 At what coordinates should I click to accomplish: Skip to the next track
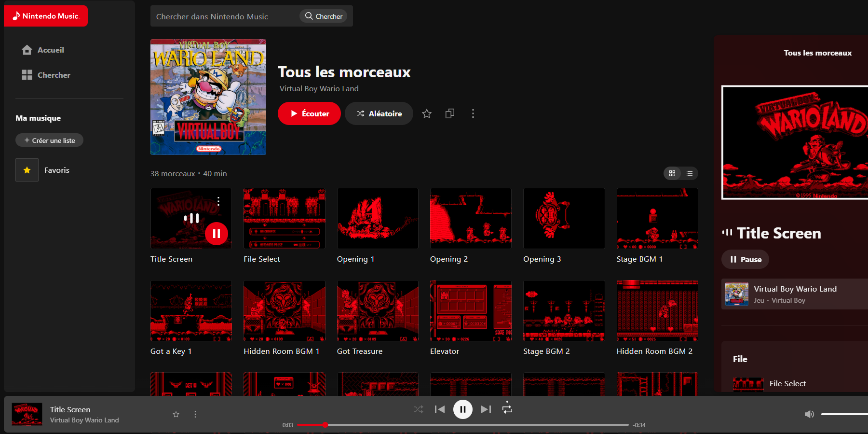[486, 409]
